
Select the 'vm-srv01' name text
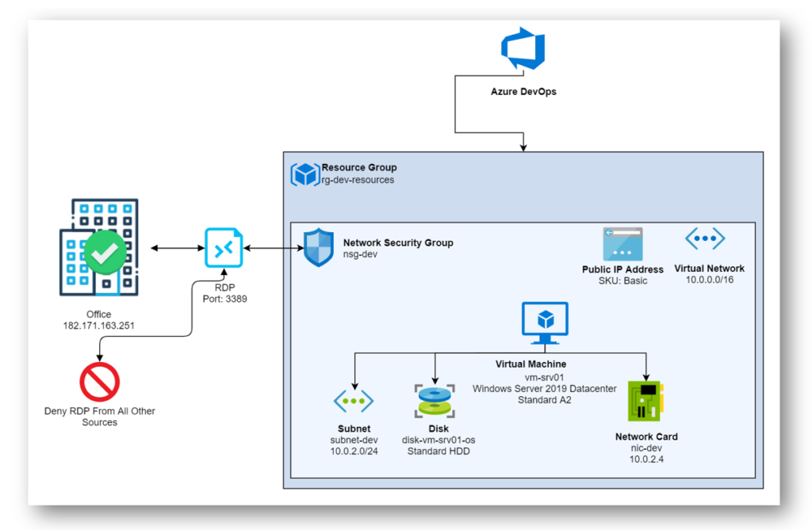coord(544,378)
